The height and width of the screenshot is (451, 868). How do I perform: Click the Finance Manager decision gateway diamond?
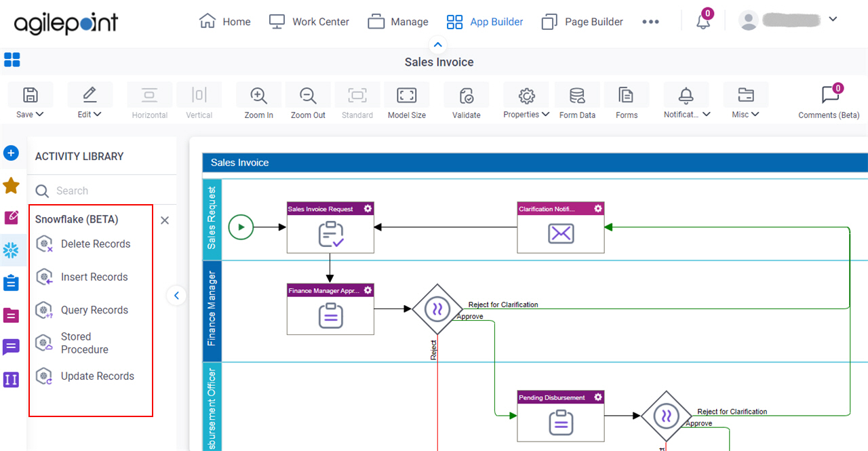[437, 309]
